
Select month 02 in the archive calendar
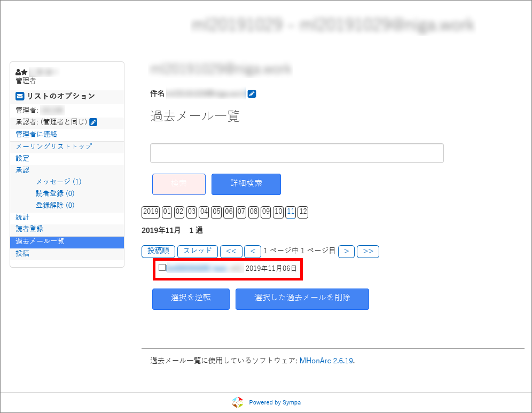click(179, 212)
